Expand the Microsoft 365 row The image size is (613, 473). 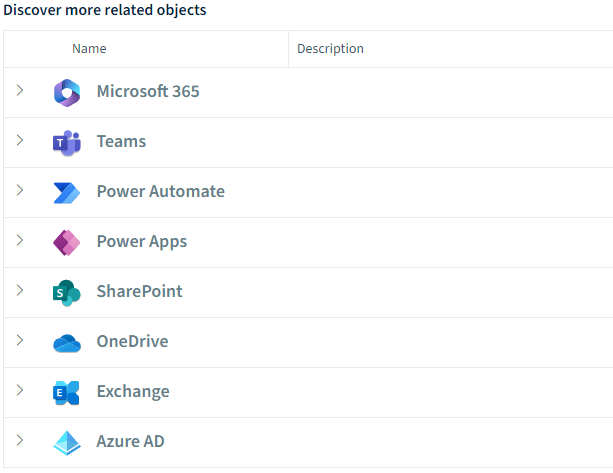20,90
